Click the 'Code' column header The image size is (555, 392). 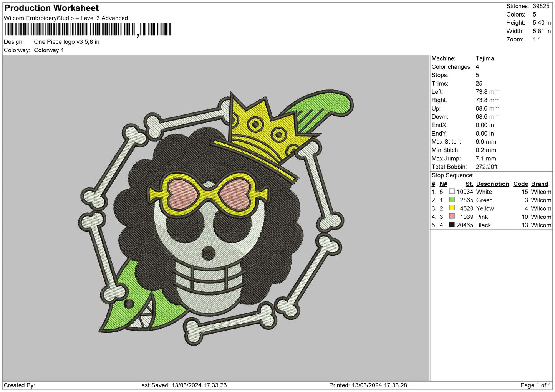click(521, 184)
